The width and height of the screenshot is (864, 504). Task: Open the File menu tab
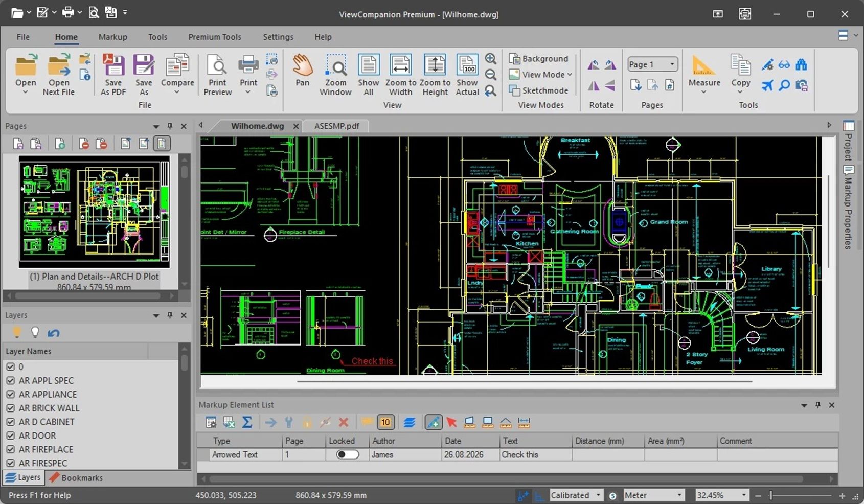pos(23,37)
